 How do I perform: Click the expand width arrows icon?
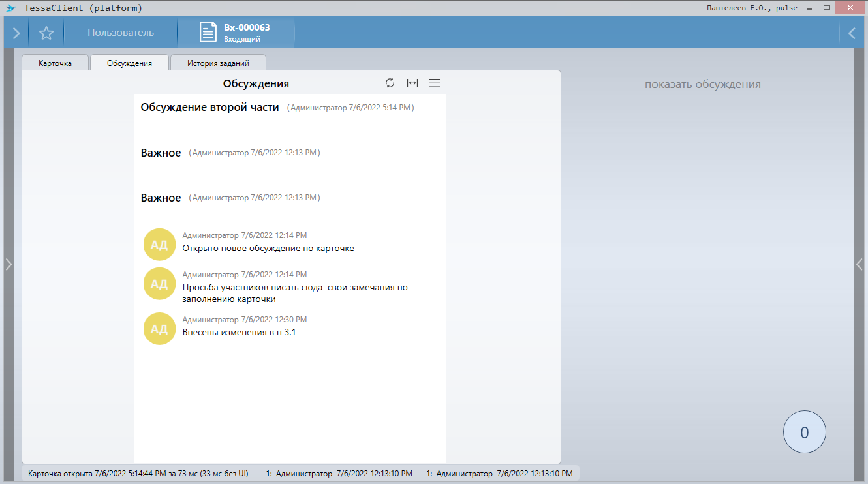(x=412, y=83)
